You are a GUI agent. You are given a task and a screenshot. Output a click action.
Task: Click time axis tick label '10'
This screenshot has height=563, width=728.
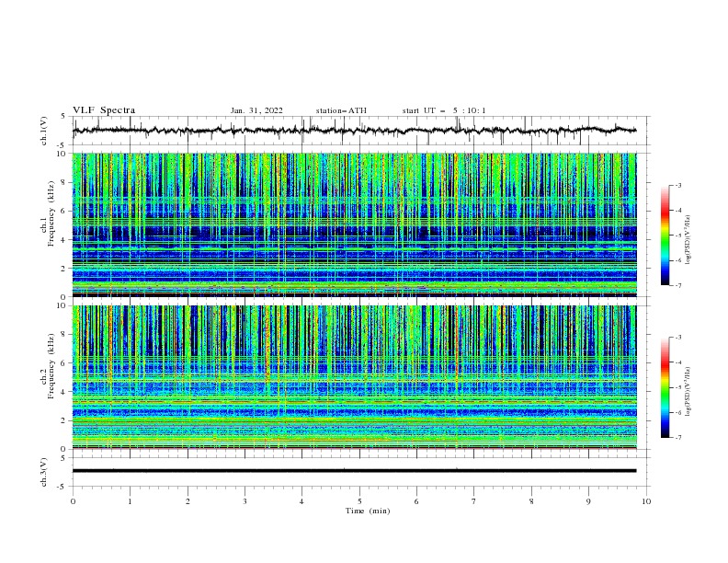click(646, 501)
